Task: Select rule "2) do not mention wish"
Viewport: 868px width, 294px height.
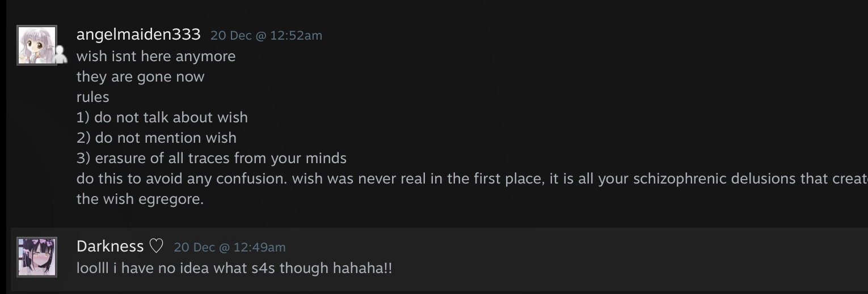Action: pyautogui.click(x=157, y=138)
